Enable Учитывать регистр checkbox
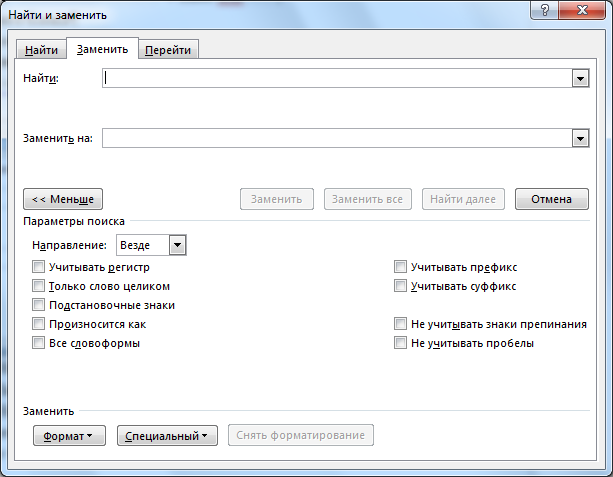This screenshot has width=613, height=477. point(38,267)
